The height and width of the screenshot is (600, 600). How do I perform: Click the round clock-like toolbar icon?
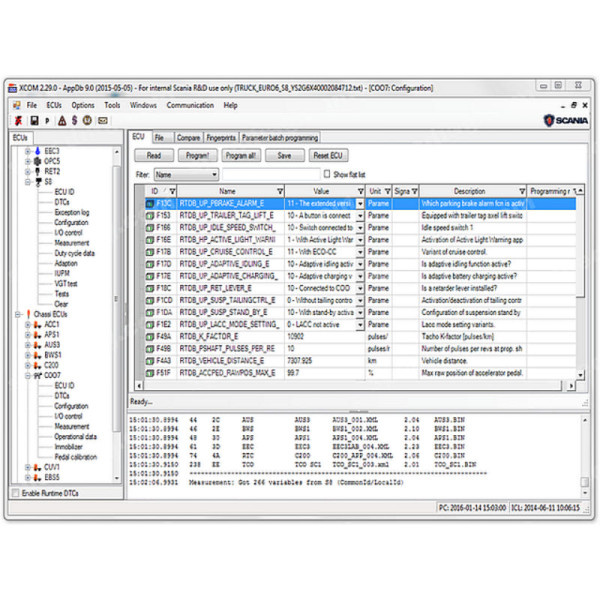pyautogui.click(x=89, y=119)
